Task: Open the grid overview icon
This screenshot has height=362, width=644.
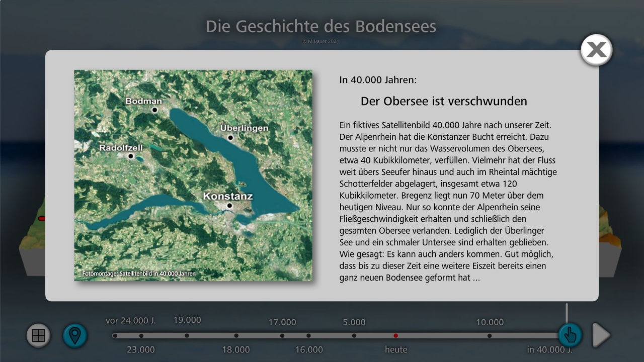Action: tap(39, 335)
